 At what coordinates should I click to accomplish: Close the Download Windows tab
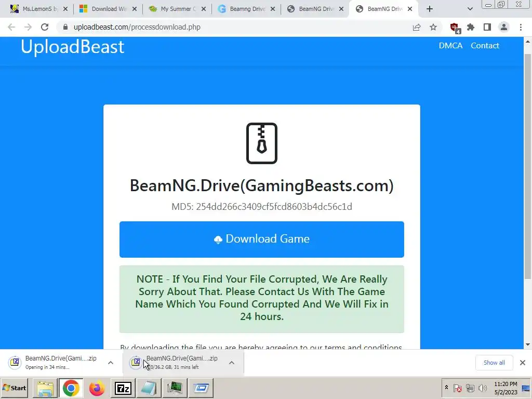(135, 9)
